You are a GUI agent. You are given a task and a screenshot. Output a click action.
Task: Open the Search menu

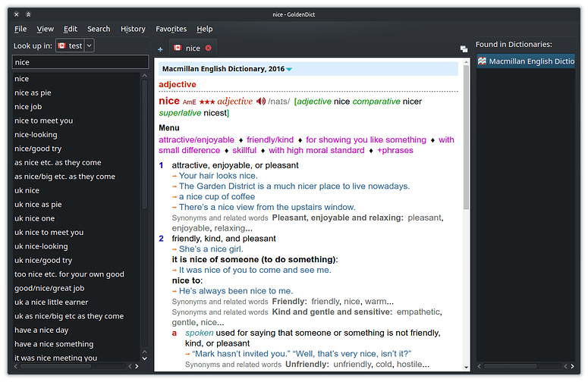(x=99, y=29)
